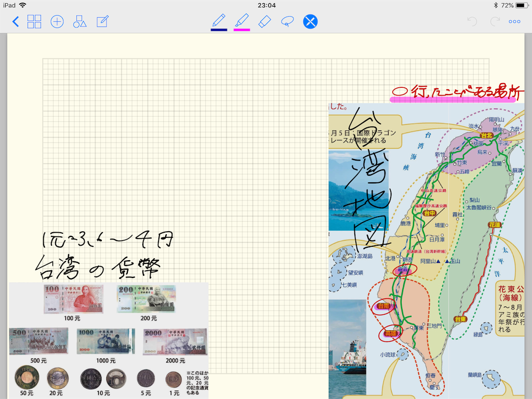This screenshot has width=532, height=399.
Task: Select the 100 元 banknote image
Action: pyautogui.click(x=73, y=299)
